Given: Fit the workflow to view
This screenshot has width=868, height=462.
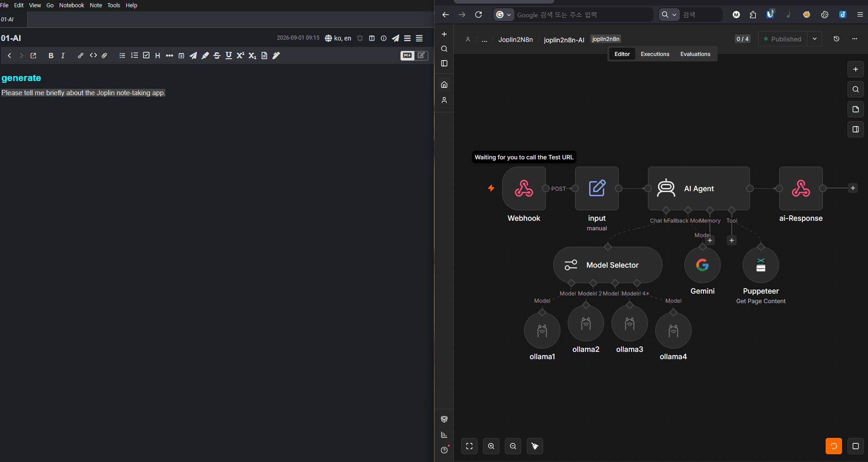Looking at the screenshot, I should pos(469,446).
